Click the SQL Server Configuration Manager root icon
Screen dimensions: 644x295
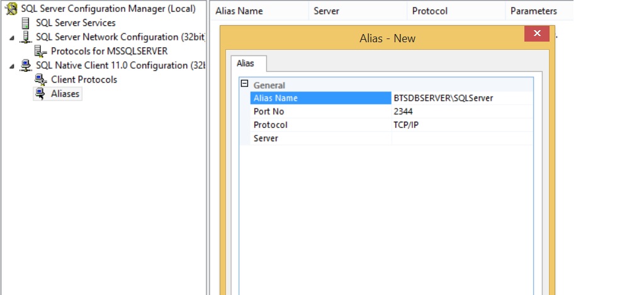pos(11,9)
